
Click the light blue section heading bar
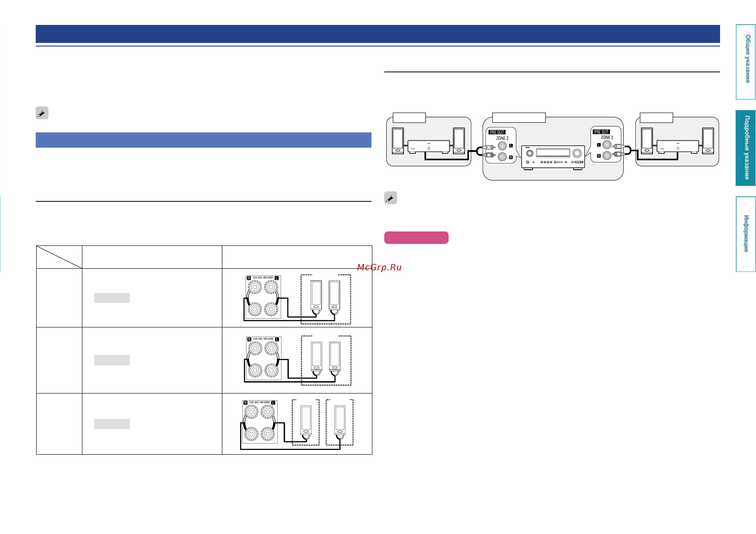[x=203, y=140]
